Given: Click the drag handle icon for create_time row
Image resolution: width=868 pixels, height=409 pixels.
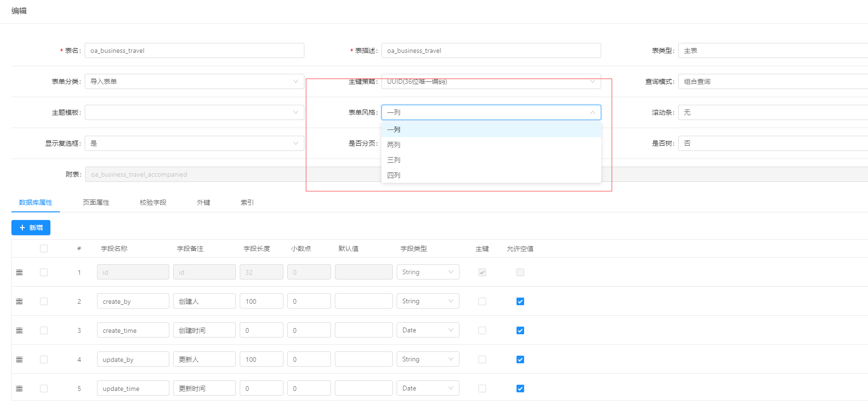Looking at the screenshot, I should pyautogui.click(x=20, y=330).
